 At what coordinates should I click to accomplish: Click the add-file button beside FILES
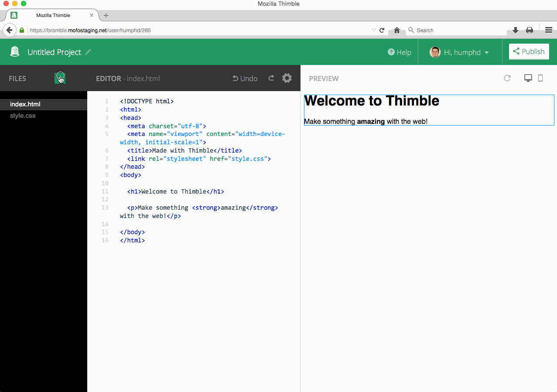point(60,78)
